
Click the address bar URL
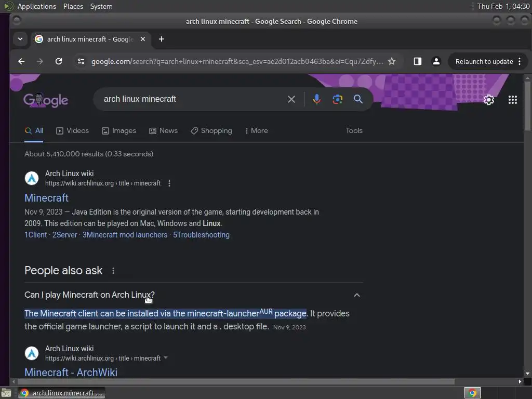(x=237, y=61)
